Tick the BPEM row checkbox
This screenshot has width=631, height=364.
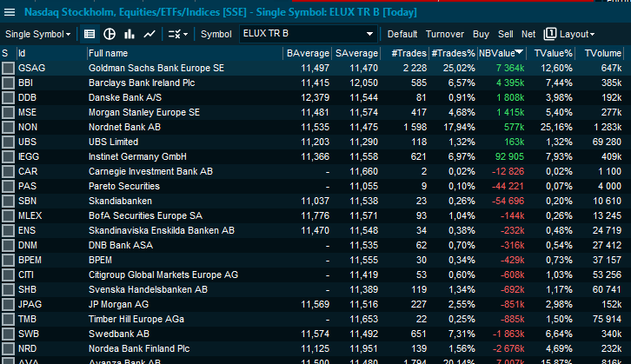click(x=8, y=261)
